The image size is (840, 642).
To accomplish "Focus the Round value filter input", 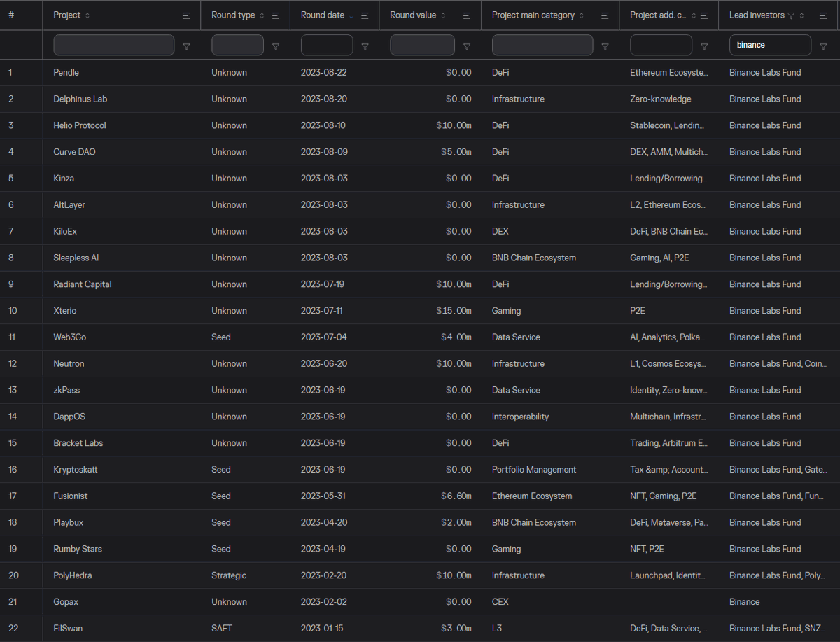I will pyautogui.click(x=422, y=45).
